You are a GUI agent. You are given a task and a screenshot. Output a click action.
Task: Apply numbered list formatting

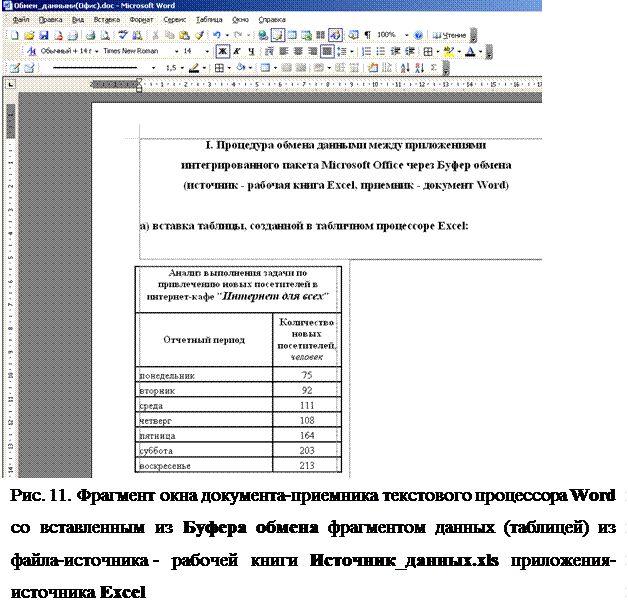pos(366,52)
